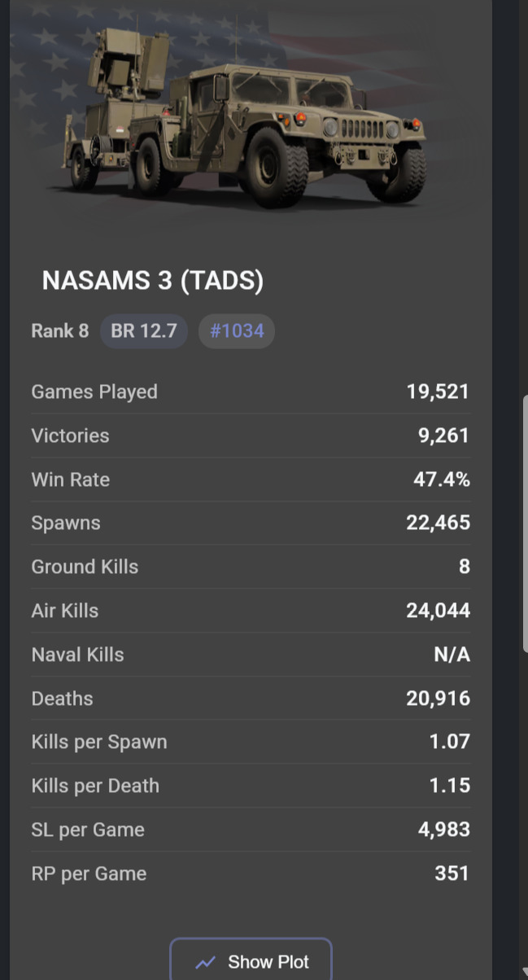Click the Ground Kills label

pyautogui.click(x=85, y=567)
